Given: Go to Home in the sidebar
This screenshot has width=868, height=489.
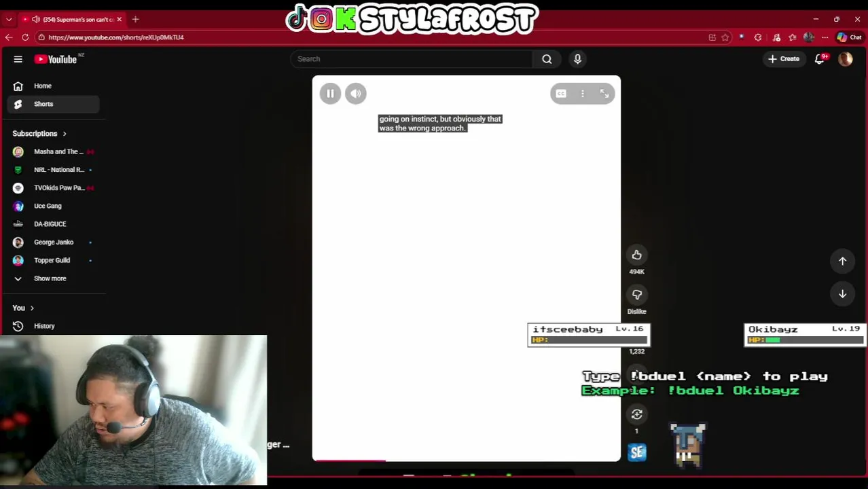Looking at the screenshot, I should 54,86.
